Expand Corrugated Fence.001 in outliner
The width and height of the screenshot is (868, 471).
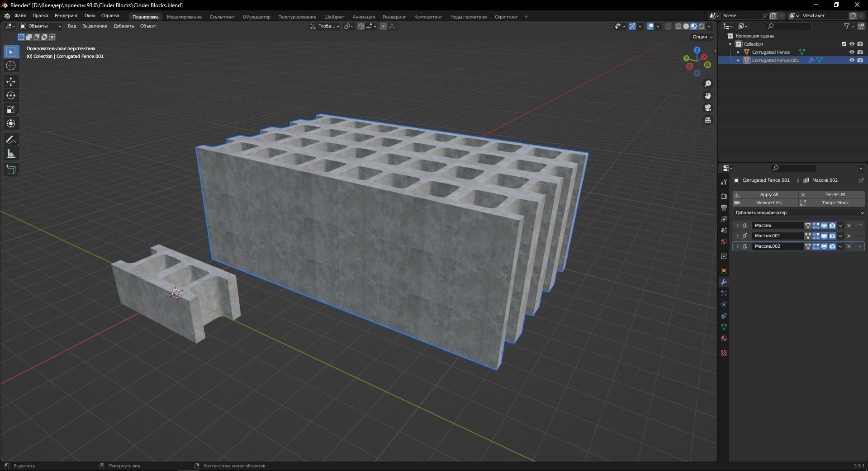739,60
